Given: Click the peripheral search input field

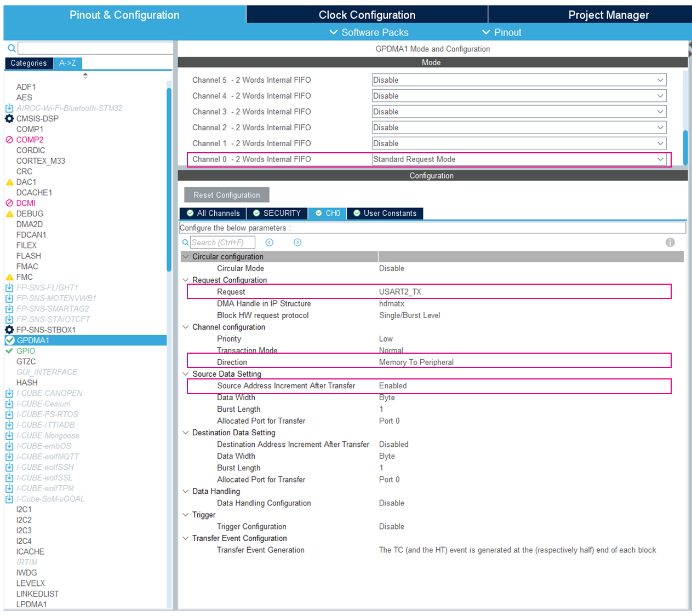Looking at the screenshot, I should click(x=95, y=48).
